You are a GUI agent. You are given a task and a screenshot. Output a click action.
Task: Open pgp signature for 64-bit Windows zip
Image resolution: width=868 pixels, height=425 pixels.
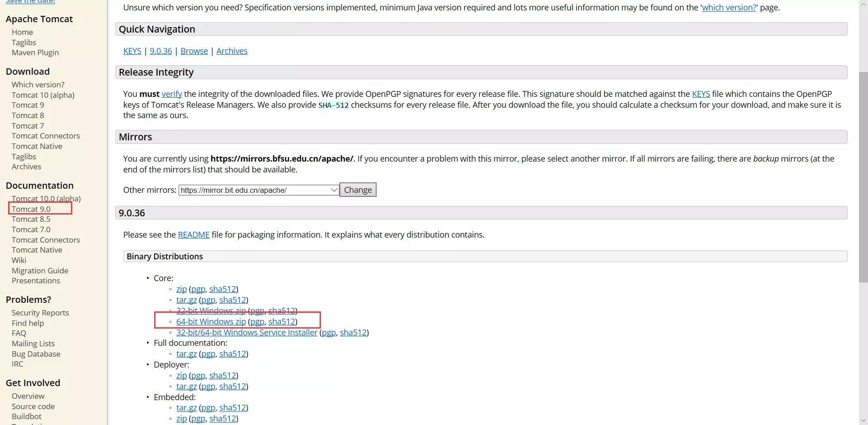pos(257,322)
